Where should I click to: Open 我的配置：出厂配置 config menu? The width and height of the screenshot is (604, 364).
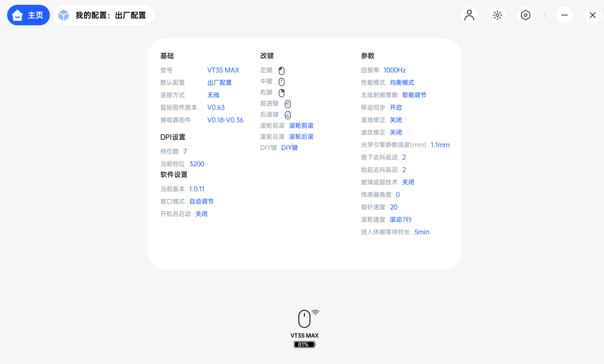104,15
